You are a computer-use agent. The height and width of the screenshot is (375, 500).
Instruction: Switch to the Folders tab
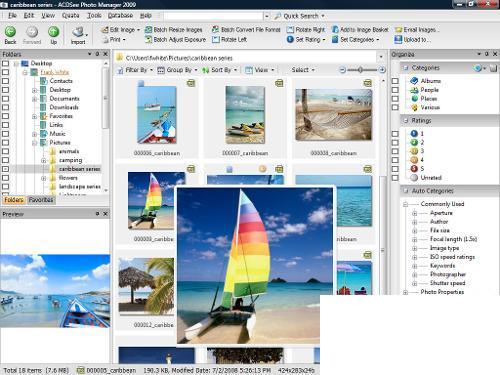click(x=14, y=200)
